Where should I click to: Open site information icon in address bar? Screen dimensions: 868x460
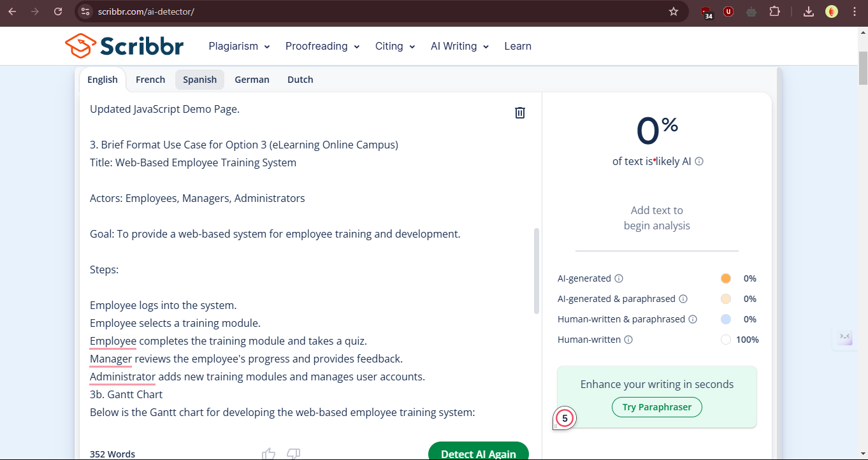click(86, 11)
